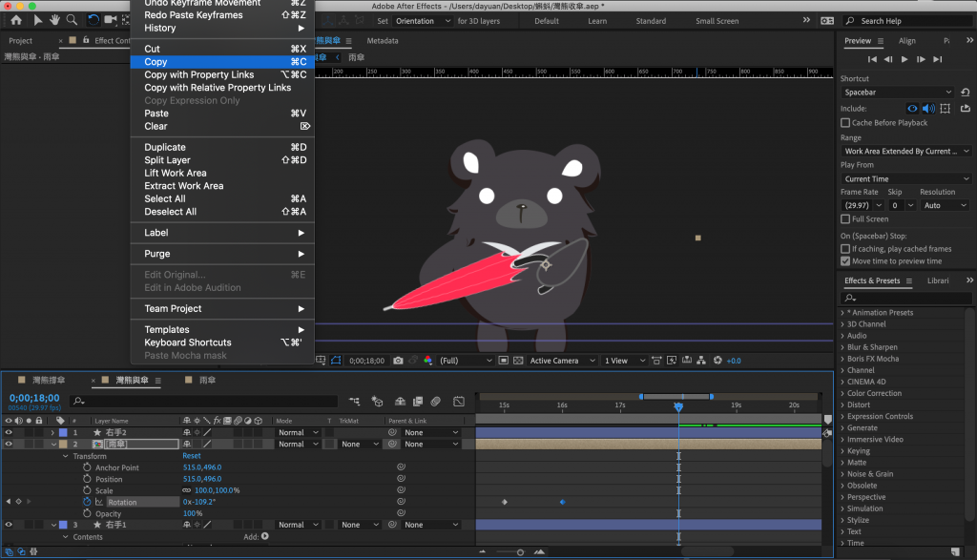Reset the preview shortcut settings icon

(x=966, y=93)
